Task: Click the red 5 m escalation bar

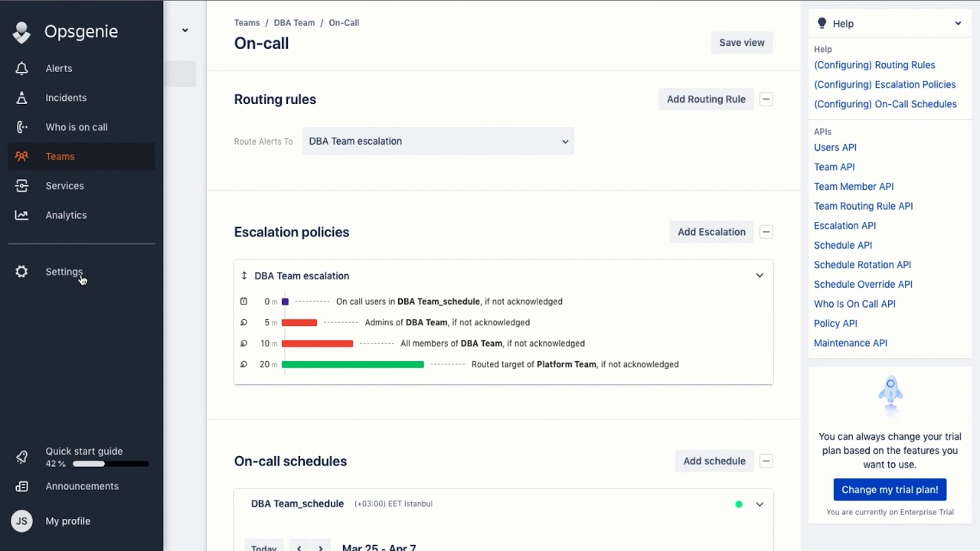Action: (x=299, y=323)
